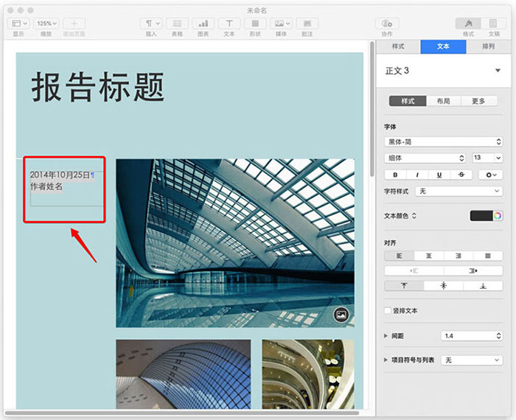Increase text indent

(473, 270)
